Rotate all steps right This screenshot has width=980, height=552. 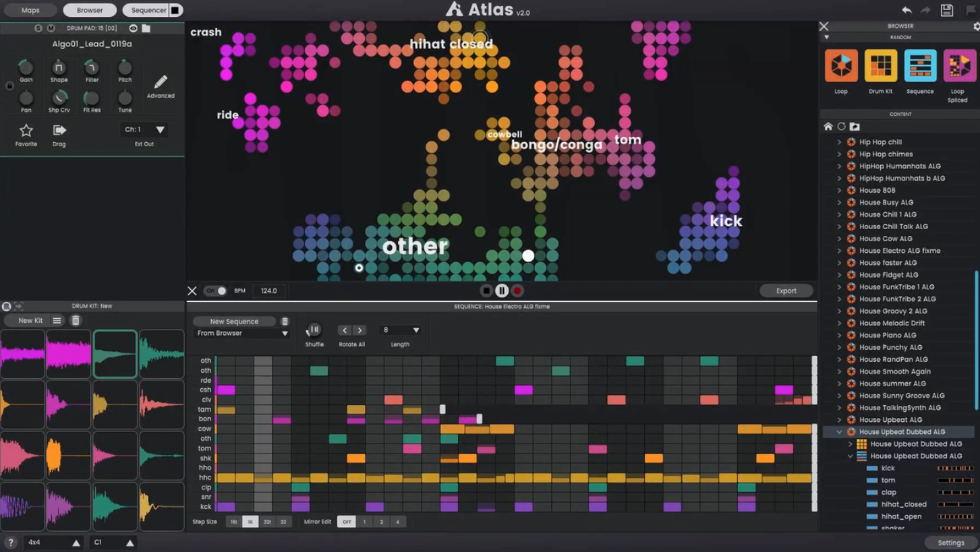coord(359,330)
